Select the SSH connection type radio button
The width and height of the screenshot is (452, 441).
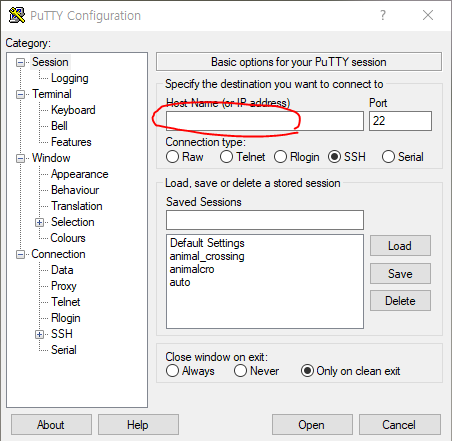point(334,157)
